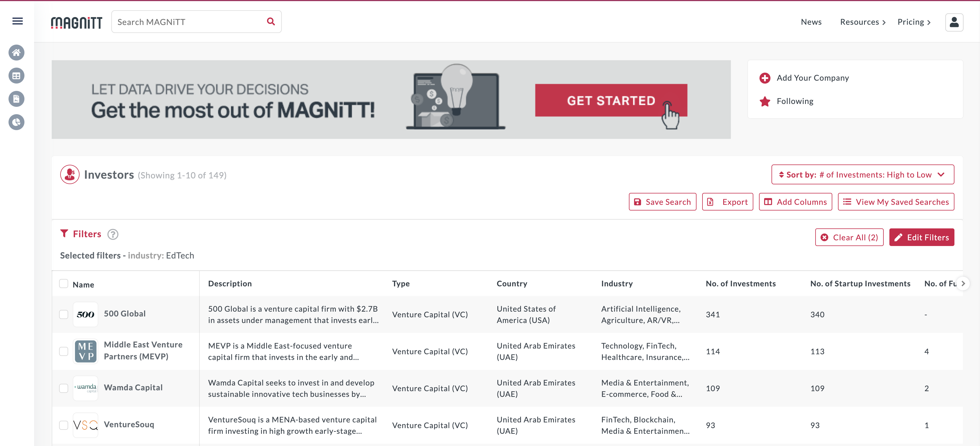Select the VentureSouq row checkbox
Image resolution: width=980 pixels, height=446 pixels.
[64, 425]
